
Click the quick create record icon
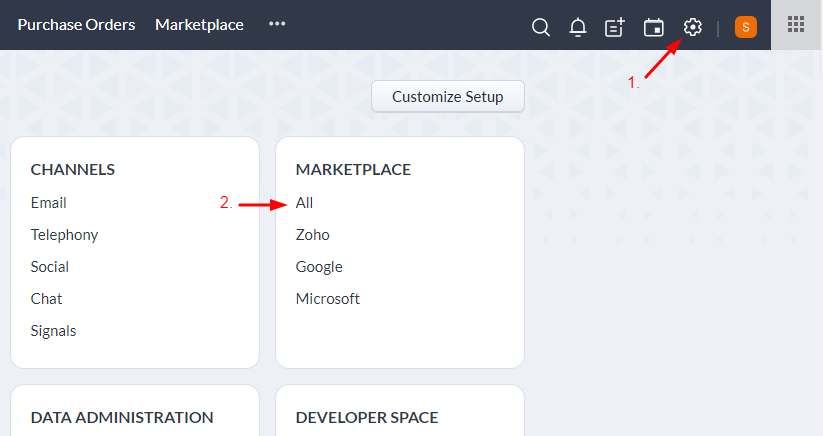[x=615, y=27]
